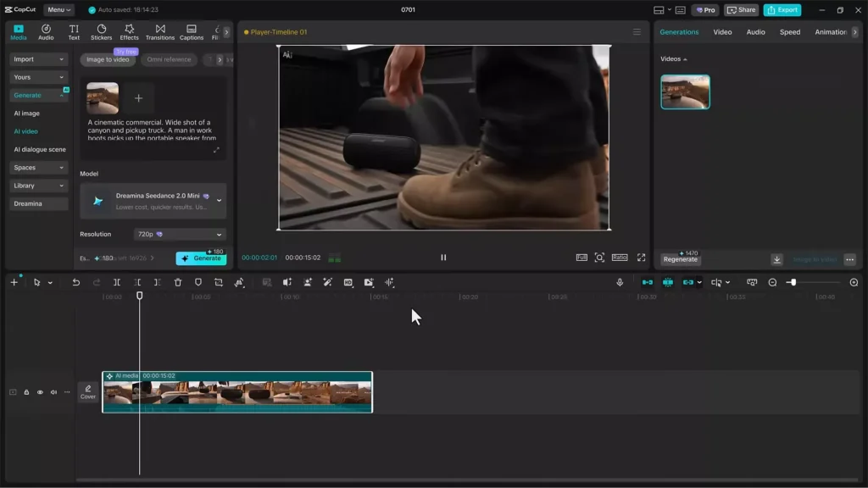This screenshot has width=868, height=488.
Task: Expand the Import dropdown
Action: pyautogui.click(x=38, y=59)
